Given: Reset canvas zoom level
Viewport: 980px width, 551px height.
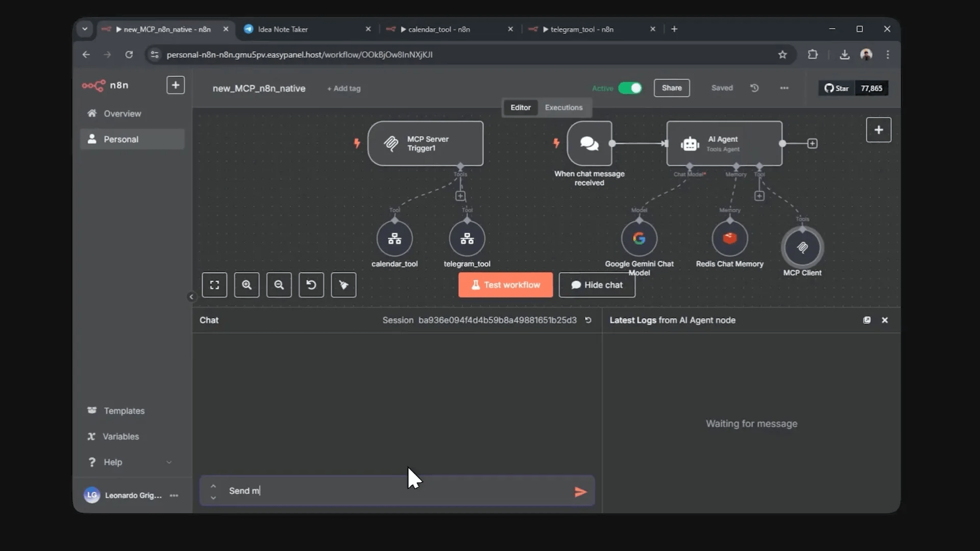Looking at the screenshot, I should tap(311, 285).
